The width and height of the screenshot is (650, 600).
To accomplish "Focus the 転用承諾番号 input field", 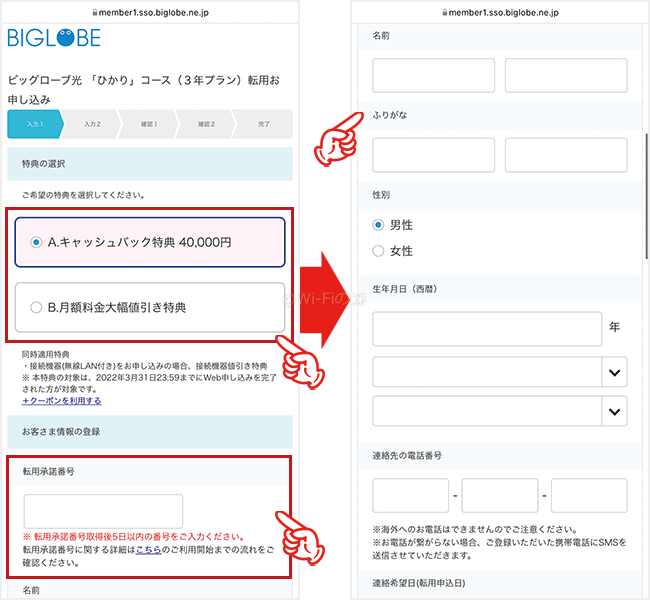I will (x=103, y=511).
